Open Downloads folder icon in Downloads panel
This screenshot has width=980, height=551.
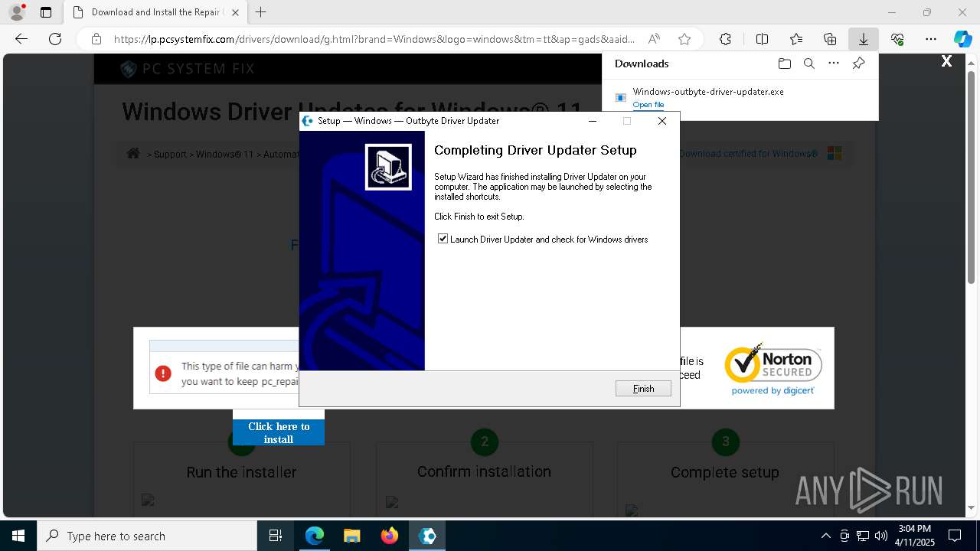(784, 64)
